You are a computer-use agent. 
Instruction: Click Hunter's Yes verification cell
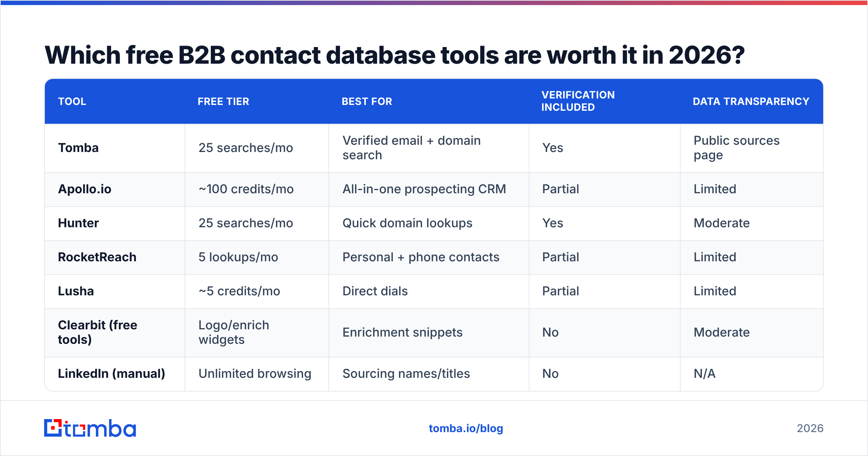coord(605,223)
